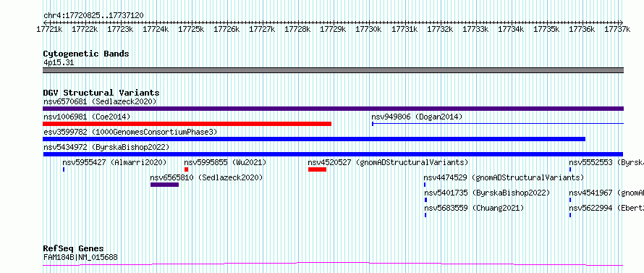Open the nsv5434972 (ByrskaBishop2022) label
The width and height of the screenshot is (644, 273).
(x=106, y=147)
